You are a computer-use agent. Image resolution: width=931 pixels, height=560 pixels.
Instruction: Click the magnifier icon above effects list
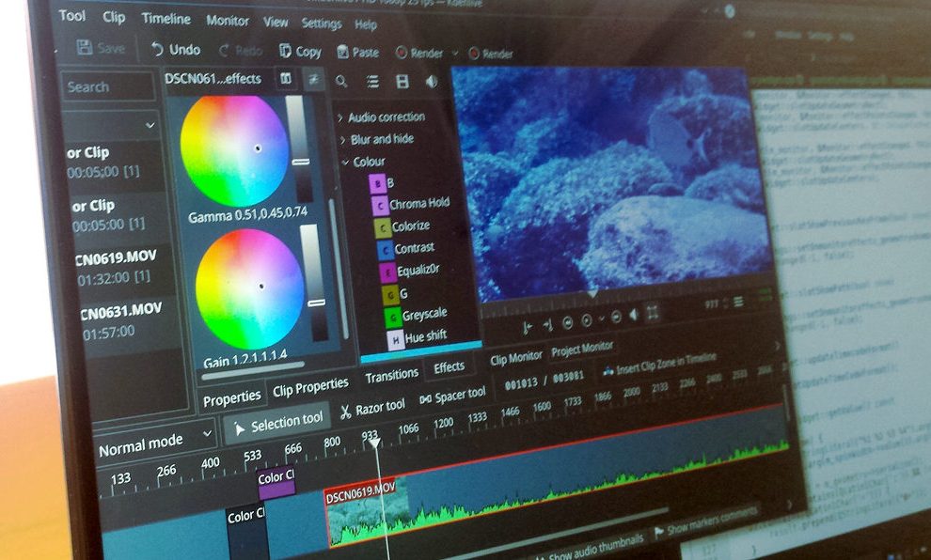[341, 82]
